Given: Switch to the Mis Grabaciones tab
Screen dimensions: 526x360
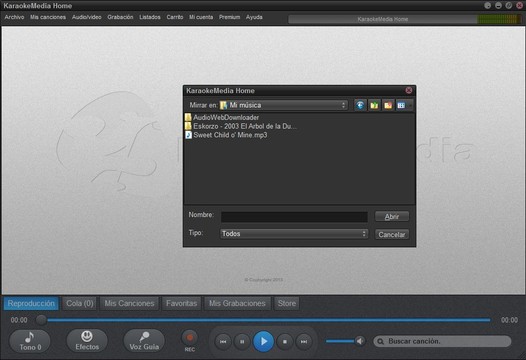Looking at the screenshot, I should pos(237,304).
